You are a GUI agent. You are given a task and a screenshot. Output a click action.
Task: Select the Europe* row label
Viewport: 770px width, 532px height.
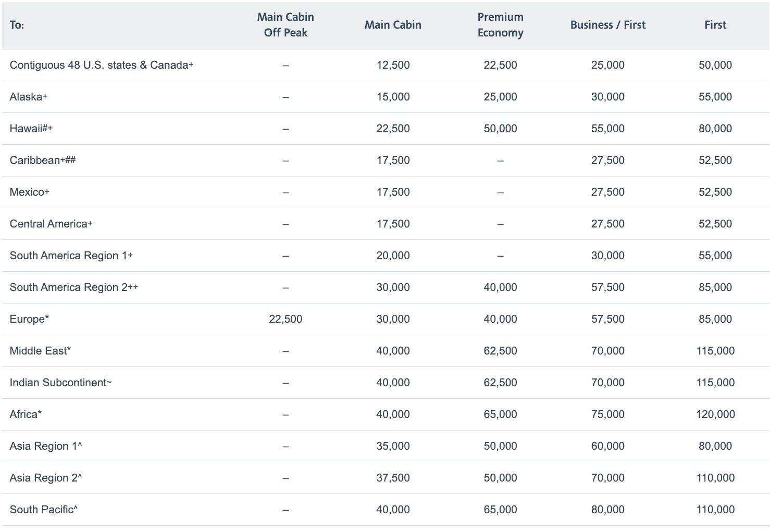click(x=29, y=319)
